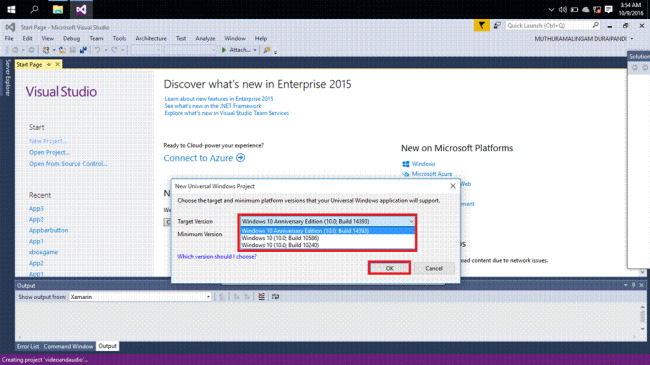The image size is (650, 365).
Task: Open the File menu
Action: (x=9, y=38)
